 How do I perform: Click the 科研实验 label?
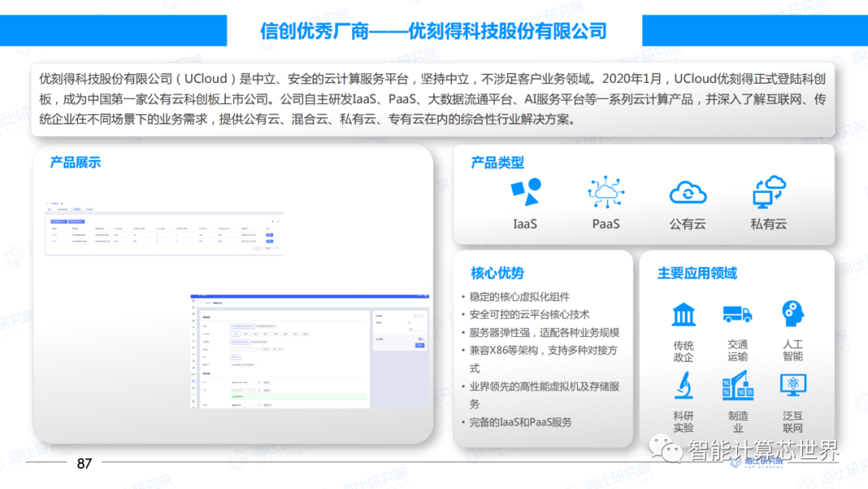point(684,421)
